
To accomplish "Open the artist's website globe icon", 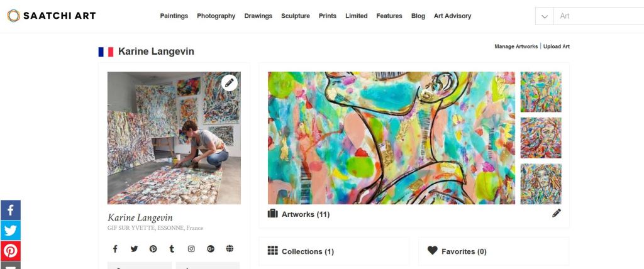I will point(230,249).
